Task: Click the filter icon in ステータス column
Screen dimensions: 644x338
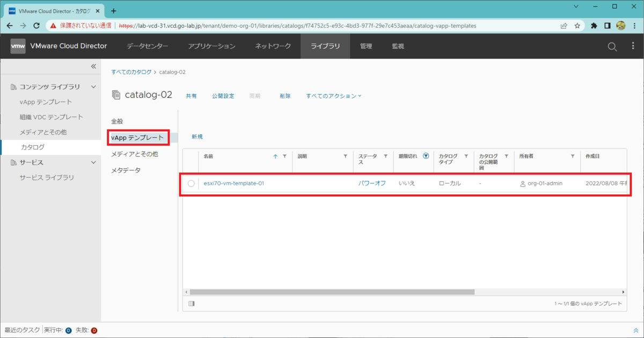Action: tap(385, 156)
